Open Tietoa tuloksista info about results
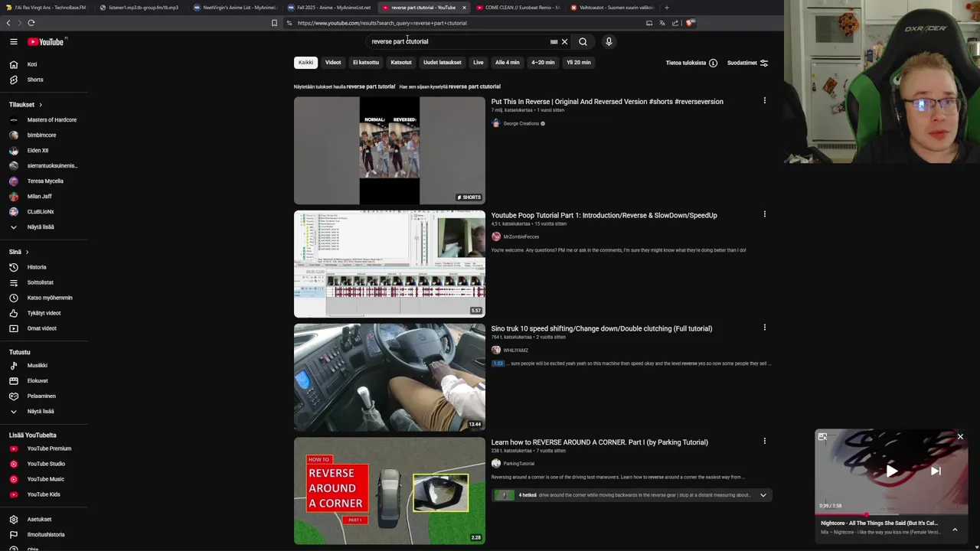Screen dimensions: 980x551 click(x=691, y=63)
